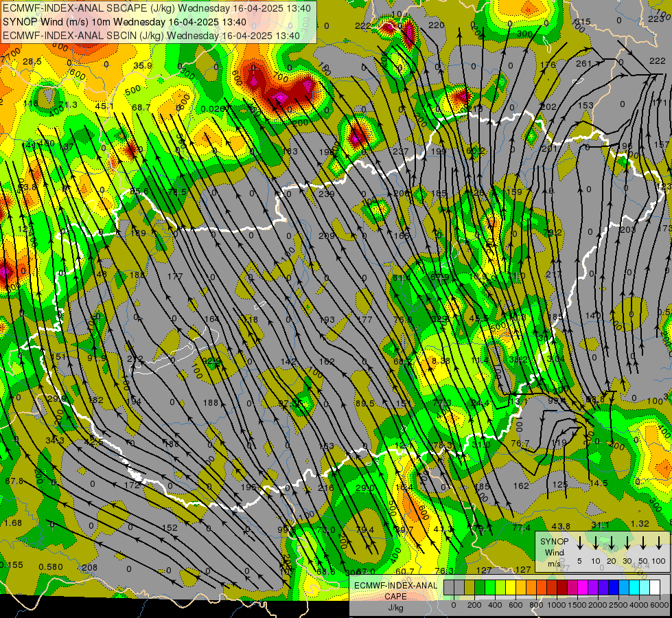Click the map value 0.155
The height and width of the screenshot is (618, 672).
click(12, 565)
